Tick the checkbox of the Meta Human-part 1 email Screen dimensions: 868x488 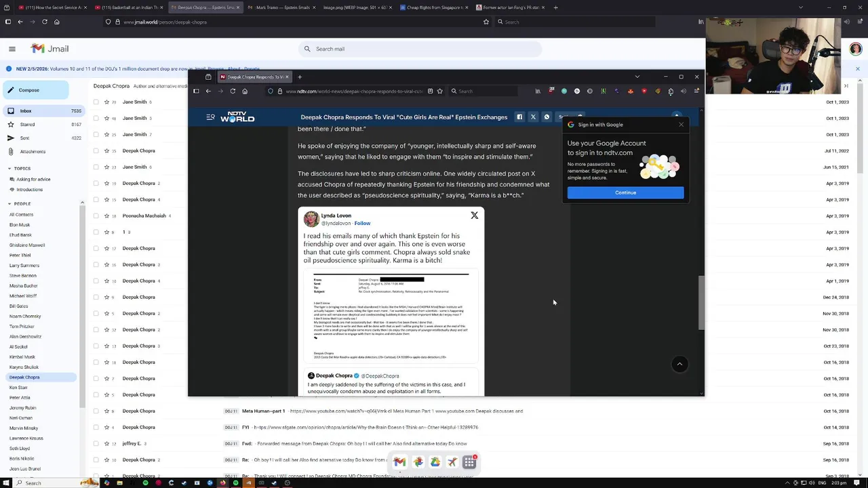click(96, 411)
